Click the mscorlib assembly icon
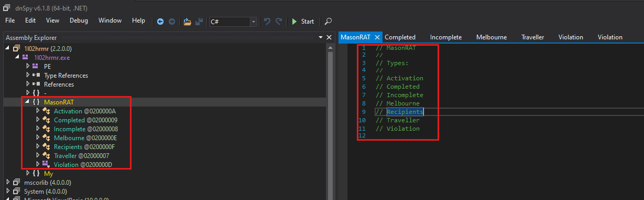Screen dimensions: 644x200 point(16,182)
